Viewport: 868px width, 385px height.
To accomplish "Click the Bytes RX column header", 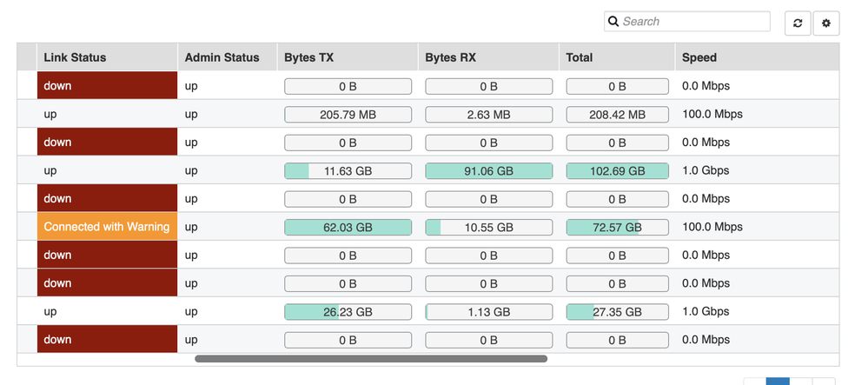I will [449, 57].
